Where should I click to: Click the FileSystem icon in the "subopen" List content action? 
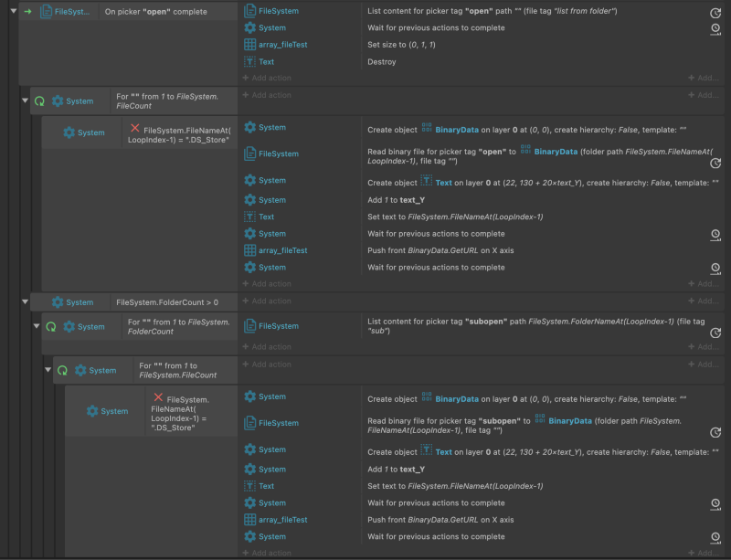point(249,326)
